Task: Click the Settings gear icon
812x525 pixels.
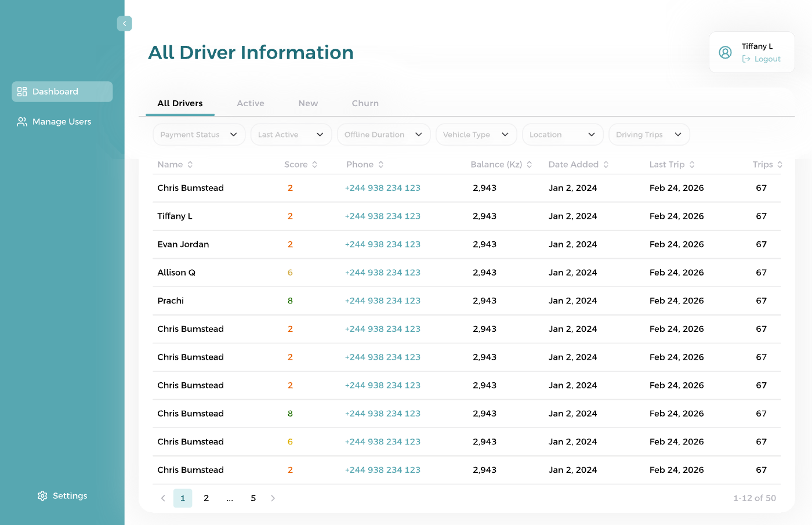Action: pos(42,496)
